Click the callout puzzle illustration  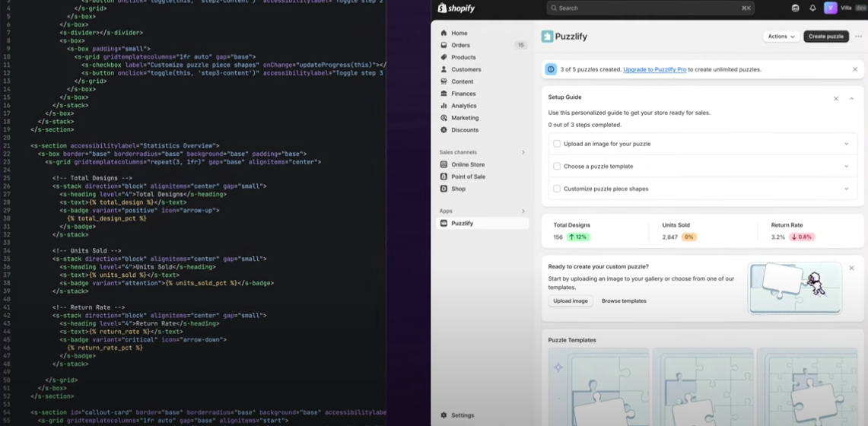coord(794,288)
